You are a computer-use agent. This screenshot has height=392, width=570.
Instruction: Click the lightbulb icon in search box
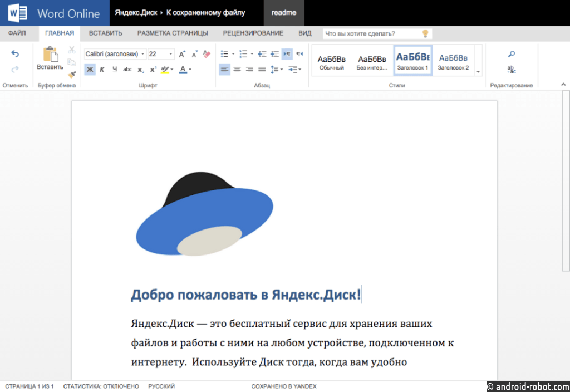425,33
